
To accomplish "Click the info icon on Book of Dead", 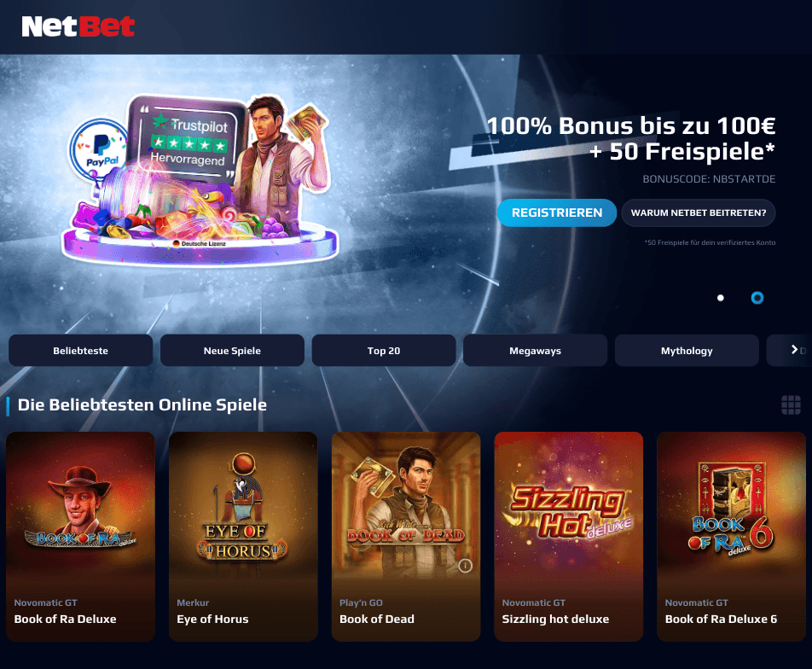I will click(x=465, y=566).
